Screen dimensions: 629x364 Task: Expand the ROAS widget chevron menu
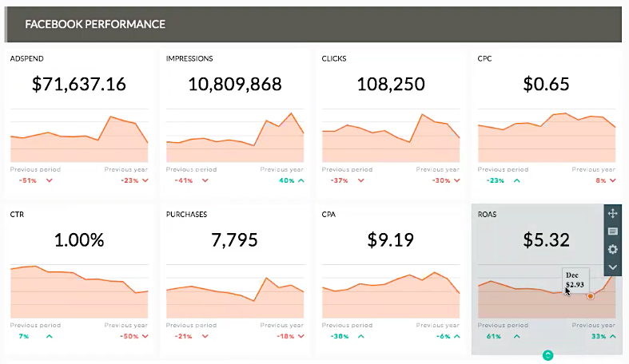click(x=612, y=267)
